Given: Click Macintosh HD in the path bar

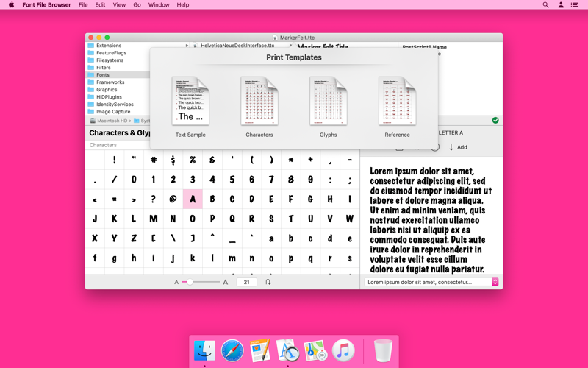Looking at the screenshot, I should coord(109,121).
